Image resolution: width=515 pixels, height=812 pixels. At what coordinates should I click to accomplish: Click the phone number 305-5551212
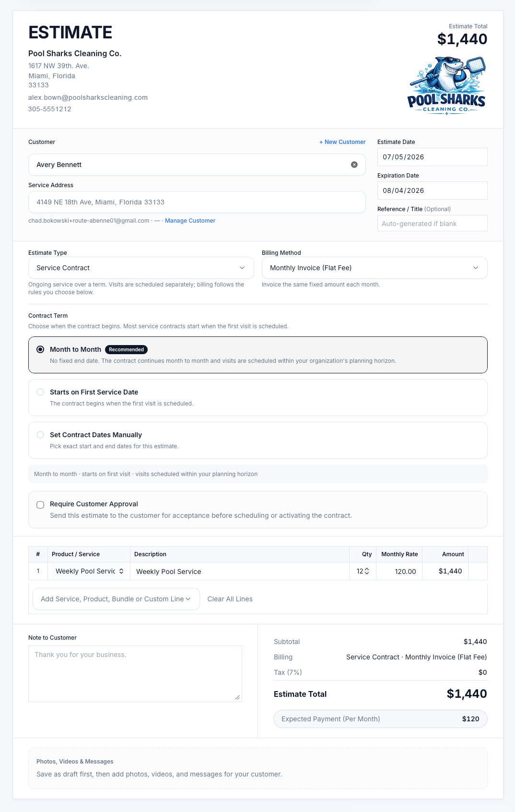(49, 109)
